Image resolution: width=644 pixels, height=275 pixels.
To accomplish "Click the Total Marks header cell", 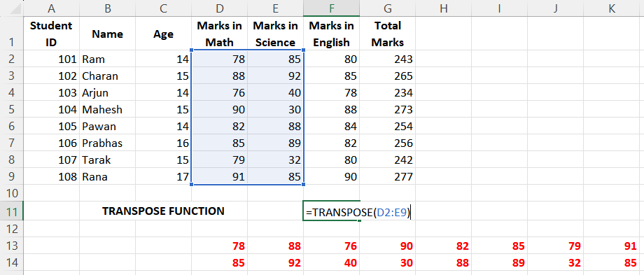I will point(387,34).
